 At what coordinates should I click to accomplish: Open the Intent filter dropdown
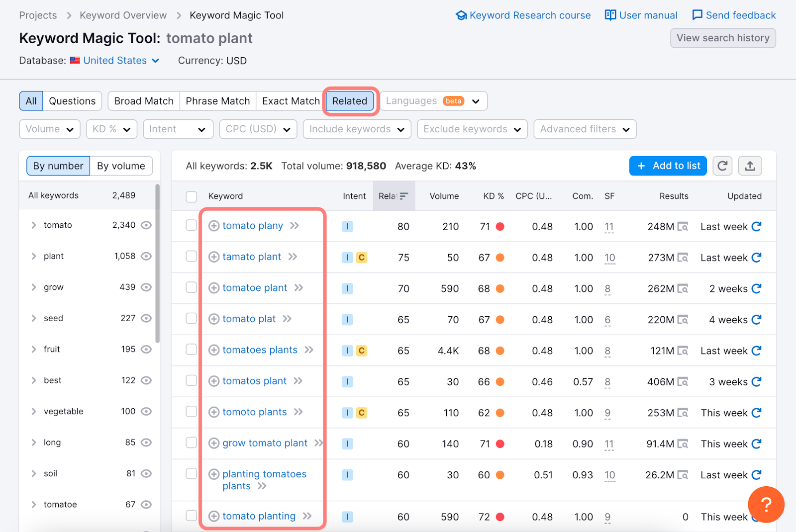pos(178,129)
